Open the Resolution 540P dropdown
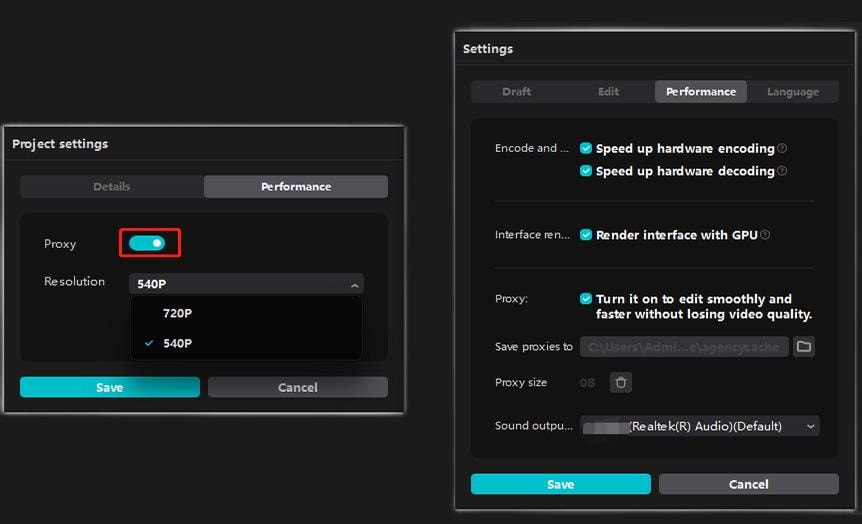The height and width of the screenshot is (524, 862). click(246, 284)
